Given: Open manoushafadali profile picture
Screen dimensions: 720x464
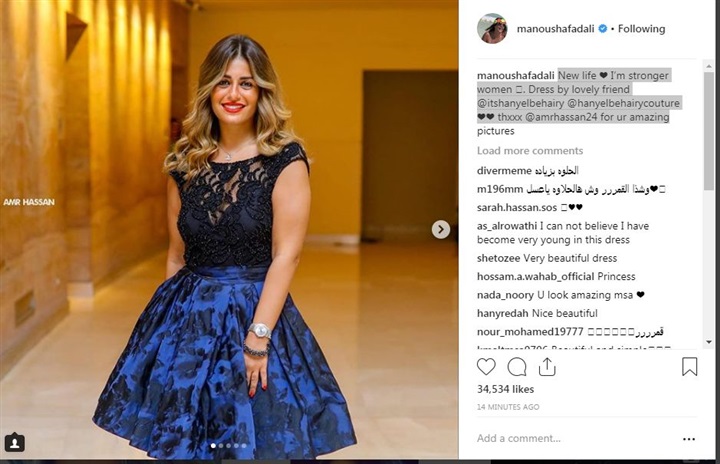Looking at the screenshot, I should click(x=492, y=28).
